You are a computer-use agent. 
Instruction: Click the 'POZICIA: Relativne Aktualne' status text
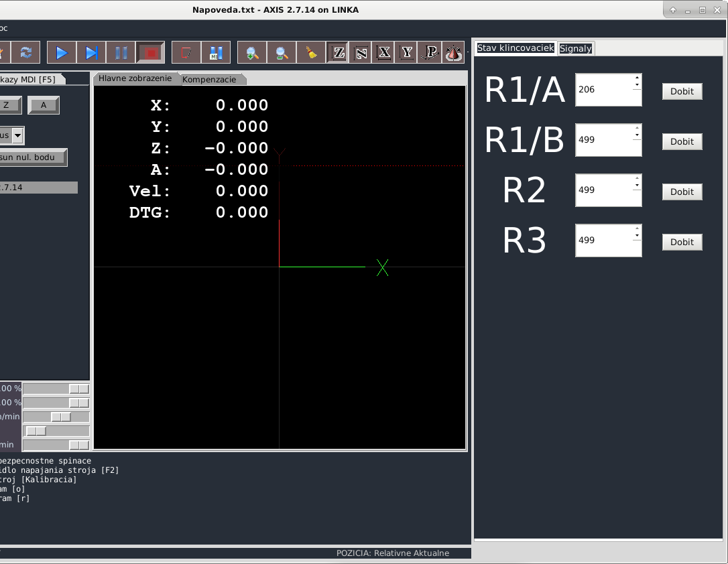(393, 553)
